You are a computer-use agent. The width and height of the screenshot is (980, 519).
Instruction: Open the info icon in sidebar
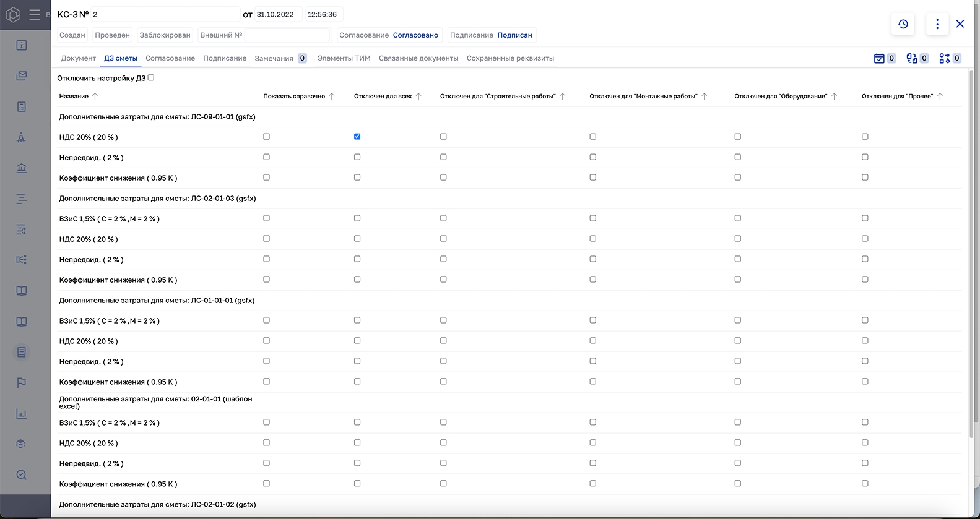pyautogui.click(x=22, y=45)
